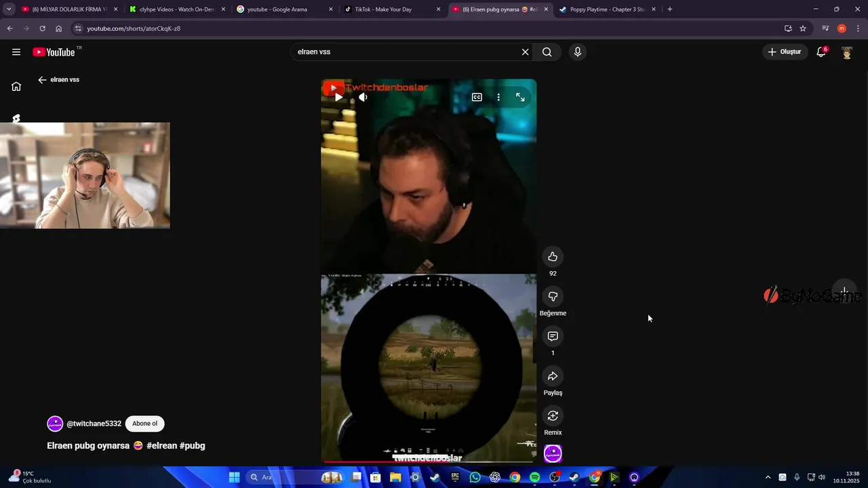Image resolution: width=868 pixels, height=488 pixels.
Task: Bookmark this page with the star
Action: [803, 28]
